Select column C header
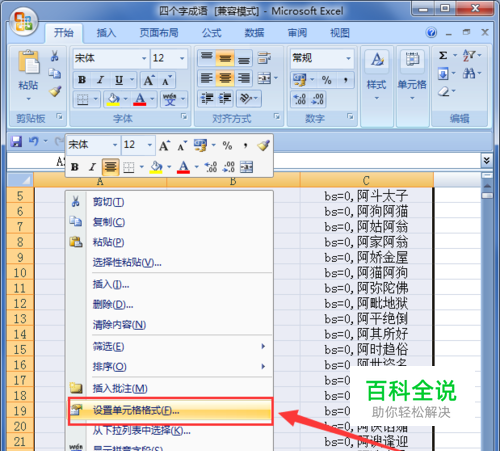 point(366,180)
